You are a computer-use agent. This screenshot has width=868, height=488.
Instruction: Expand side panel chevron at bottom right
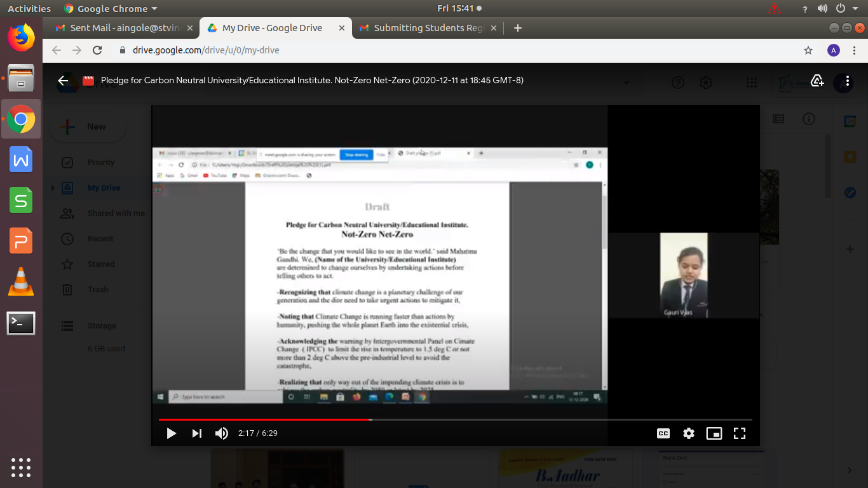[x=850, y=470]
